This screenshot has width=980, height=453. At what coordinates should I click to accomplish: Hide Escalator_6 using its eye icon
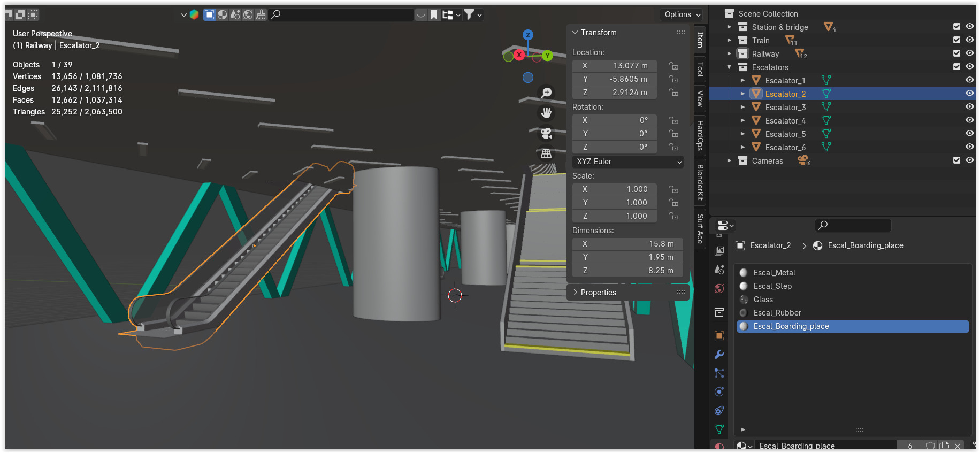(x=969, y=147)
